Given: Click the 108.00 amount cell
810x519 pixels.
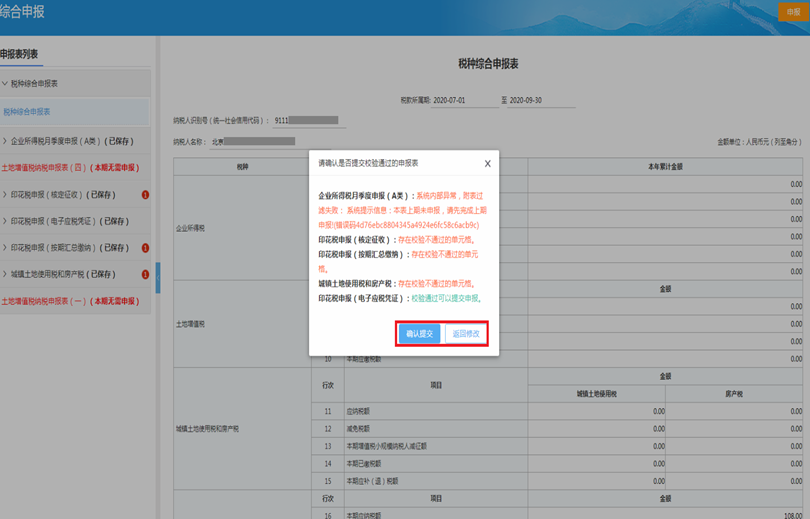Looking at the screenshot, I should pos(665,514).
